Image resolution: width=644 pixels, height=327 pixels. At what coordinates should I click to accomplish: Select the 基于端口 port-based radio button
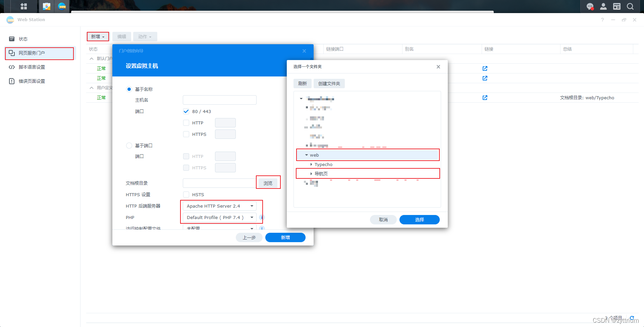(129, 146)
